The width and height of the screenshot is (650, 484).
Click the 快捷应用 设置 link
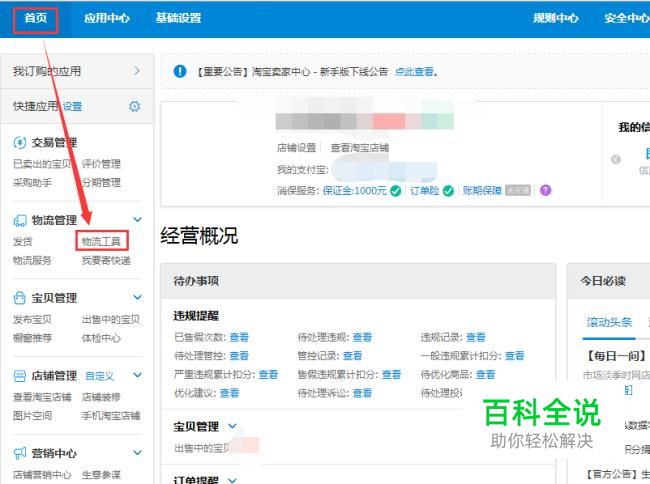(73, 106)
